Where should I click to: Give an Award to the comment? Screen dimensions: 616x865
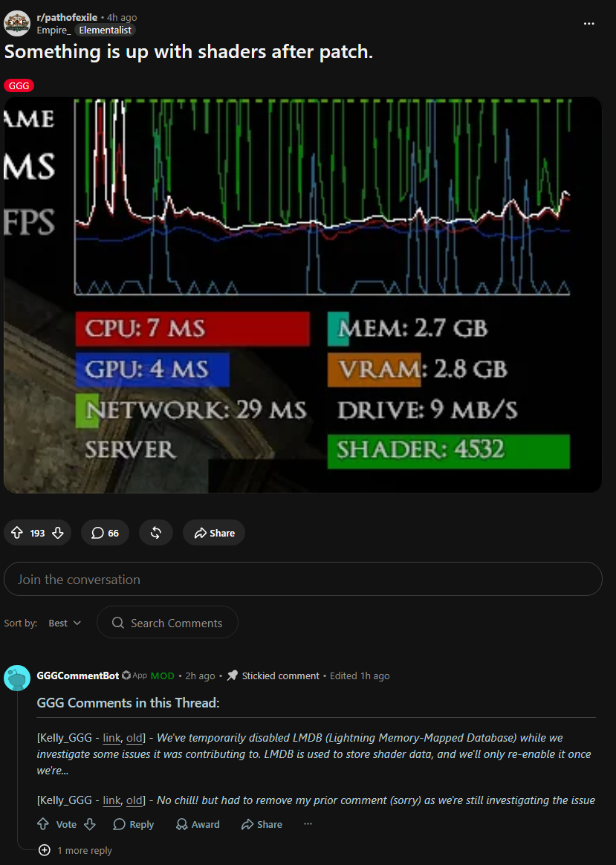[x=198, y=824]
